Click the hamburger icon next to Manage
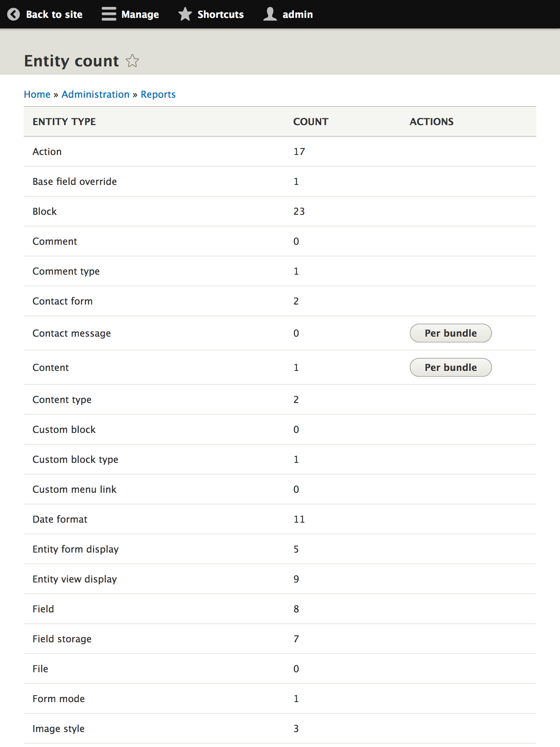Viewport: 560px width, 747px height. pos(109,14)
